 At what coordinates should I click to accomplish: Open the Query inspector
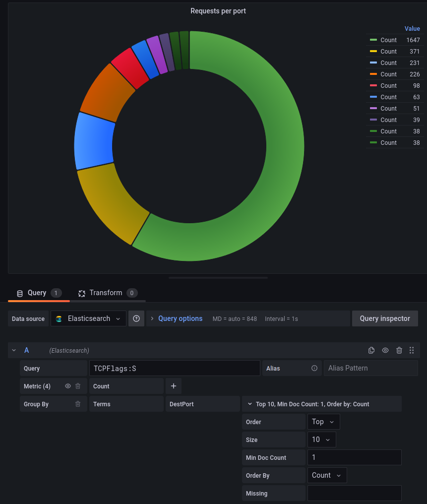pyautogui.click(x=384, y=318)
